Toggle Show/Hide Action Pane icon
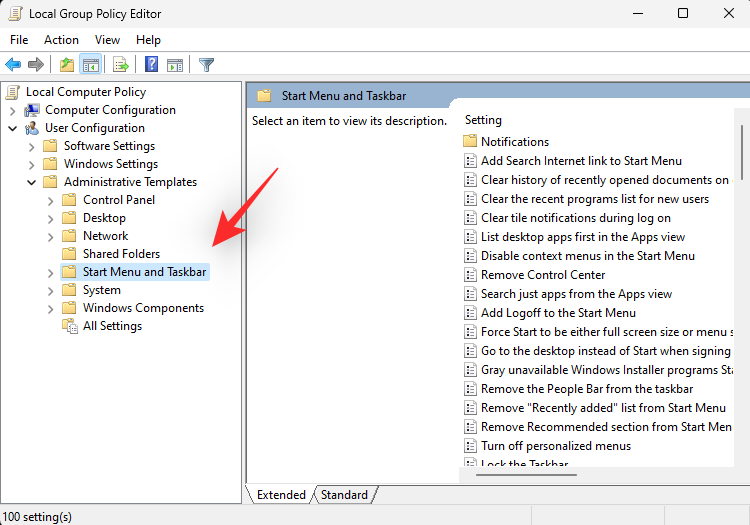Image resolution: width=750 pixels, height=525 pixels. point(175,65)
